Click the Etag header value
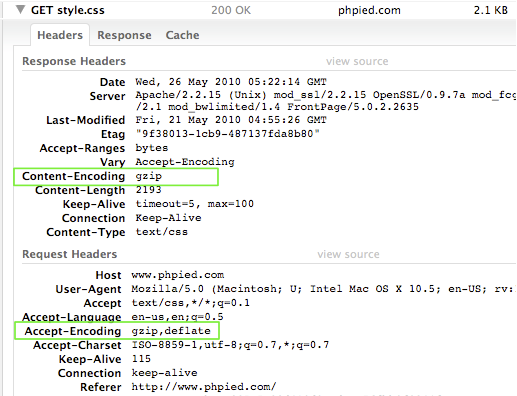Screen dimensions: 517x396 click(228, 134)
